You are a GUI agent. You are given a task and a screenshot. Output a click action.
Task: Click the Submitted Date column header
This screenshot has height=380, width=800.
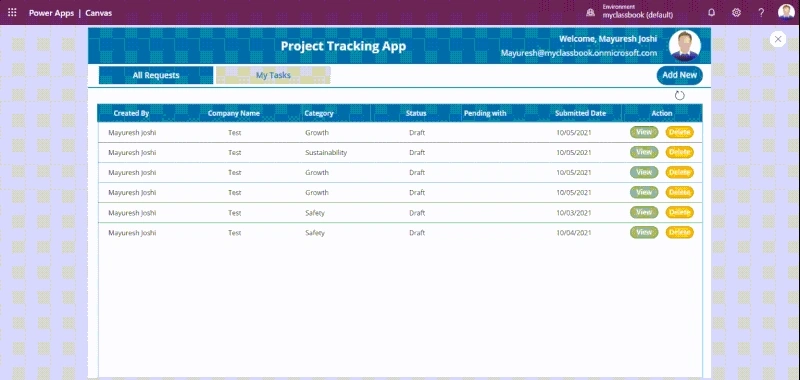click(x=580, y=113)
